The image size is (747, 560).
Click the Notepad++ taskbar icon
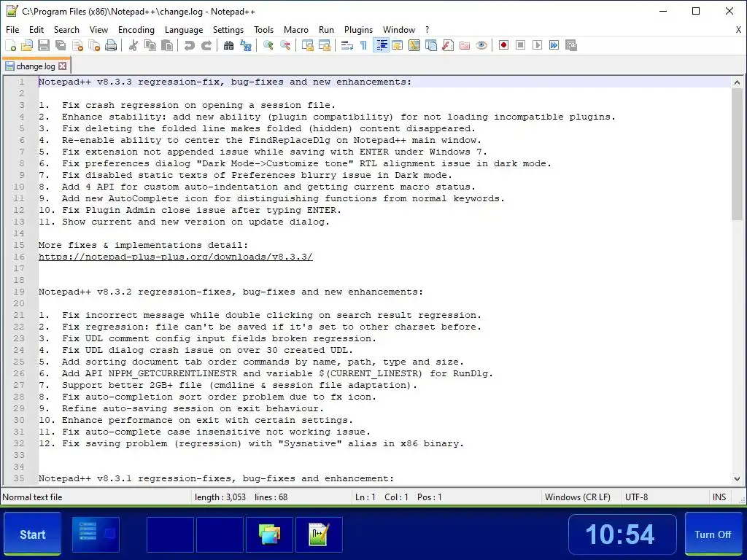(x=319, y=534)
